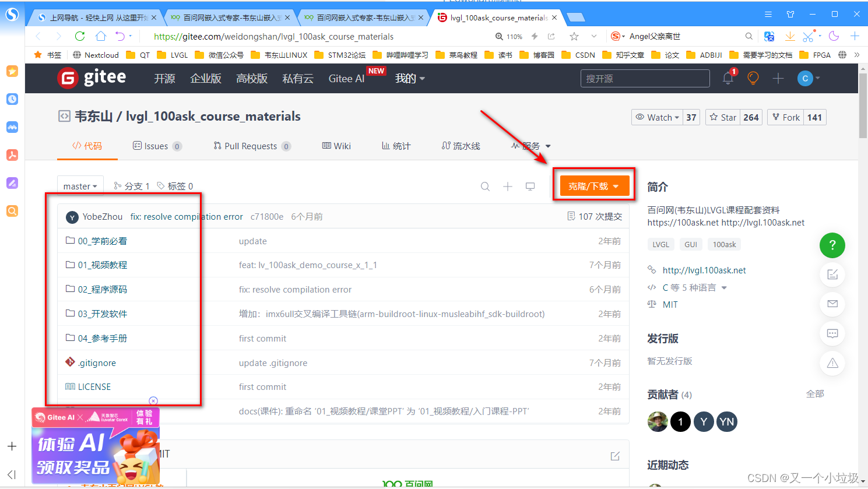The height and width of the screenshot is (489, 868).
Task: Open the Issues tab
Action: (157, 146)
